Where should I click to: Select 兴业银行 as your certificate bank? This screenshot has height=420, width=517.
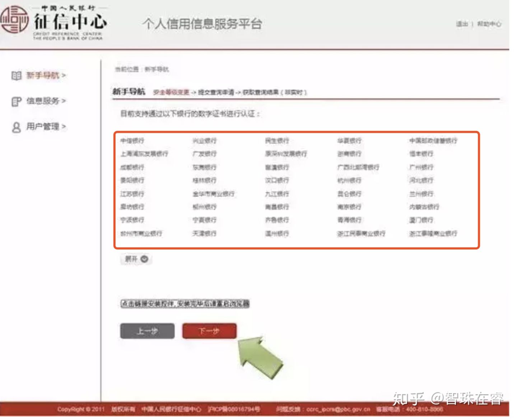click(x=205, y=141)
